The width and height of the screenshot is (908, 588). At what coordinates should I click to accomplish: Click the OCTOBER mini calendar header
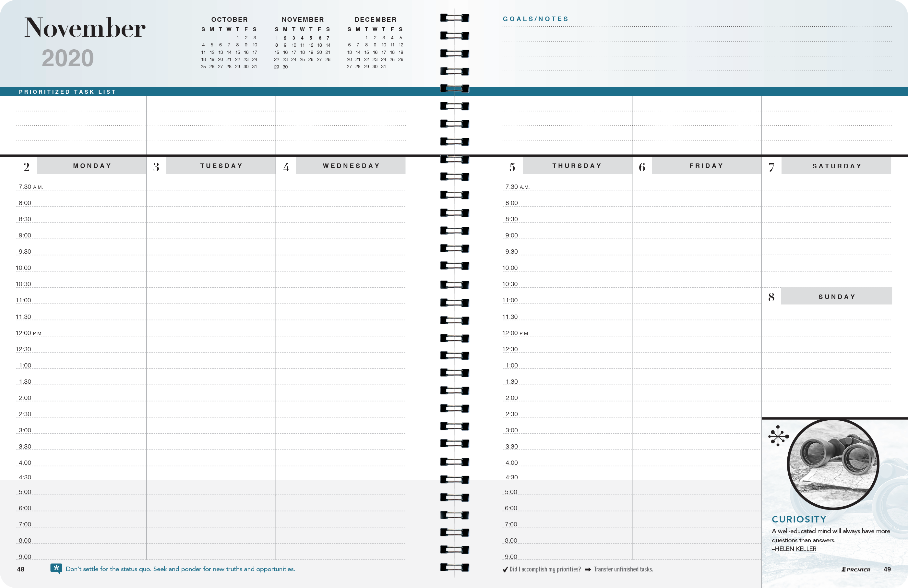pyautogui.click(x=229, y=19)
